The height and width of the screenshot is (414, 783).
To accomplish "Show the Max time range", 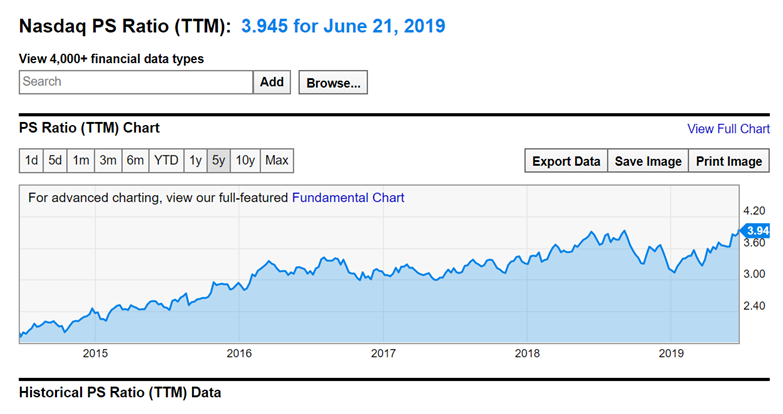I will pyautogui.click(x=277, y=160).
